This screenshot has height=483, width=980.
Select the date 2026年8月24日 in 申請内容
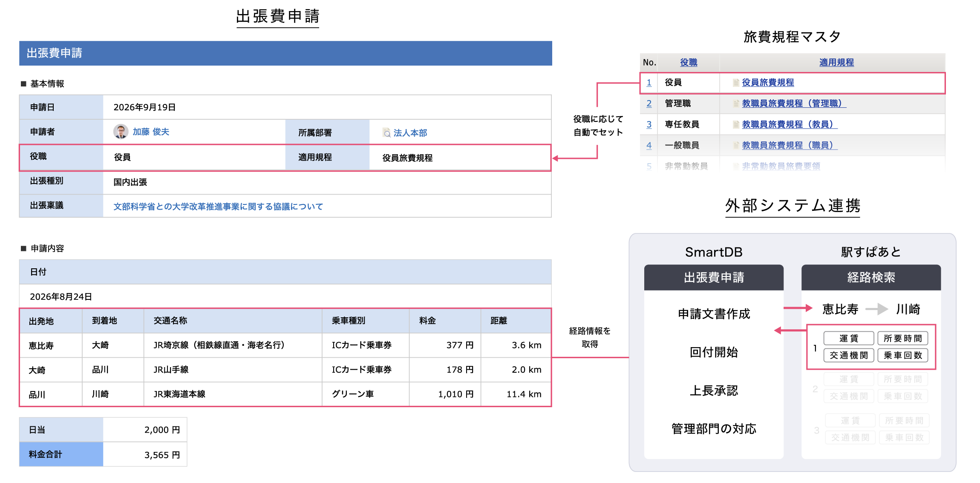pos(61,297)
